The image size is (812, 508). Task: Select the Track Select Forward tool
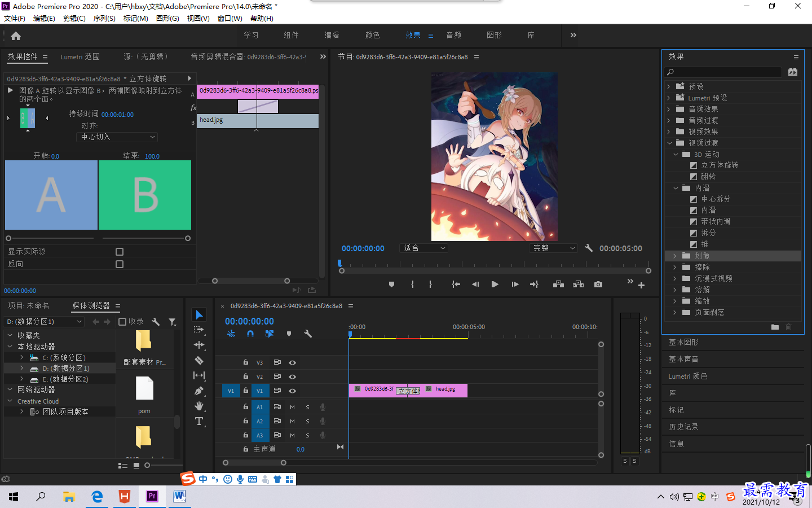199,330
